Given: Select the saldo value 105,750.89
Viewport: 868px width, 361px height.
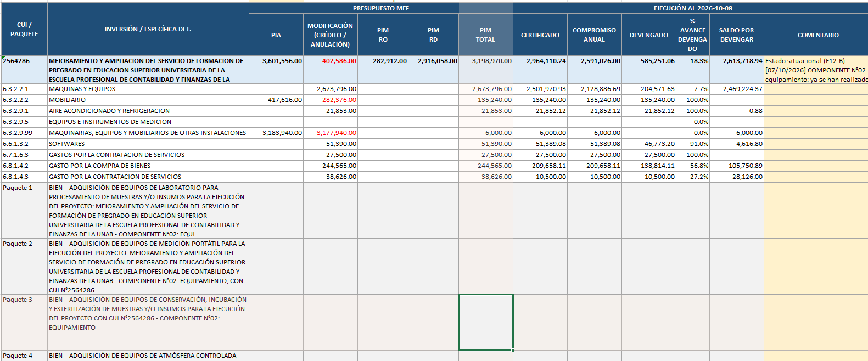Looking at the screenshot, I should [737, 166].
